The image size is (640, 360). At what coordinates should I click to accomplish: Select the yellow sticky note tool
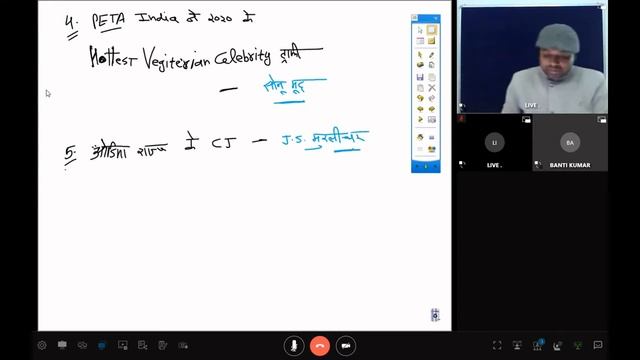[x=431, y=41]
